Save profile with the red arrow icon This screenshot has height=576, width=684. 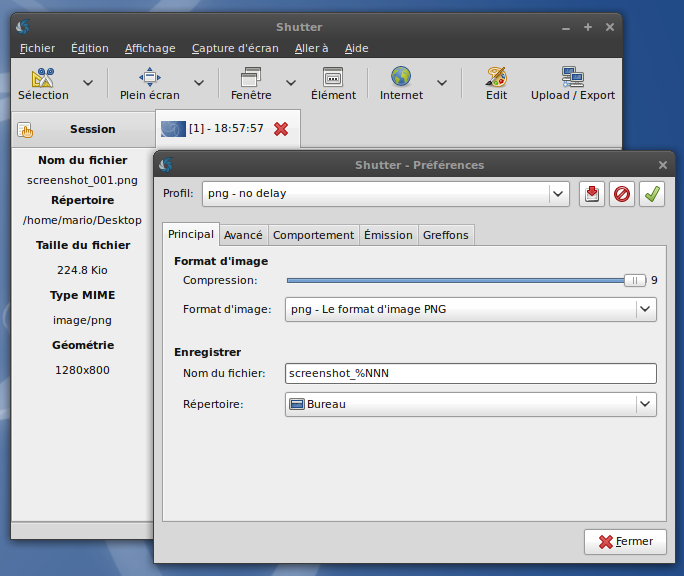(591, 194)
